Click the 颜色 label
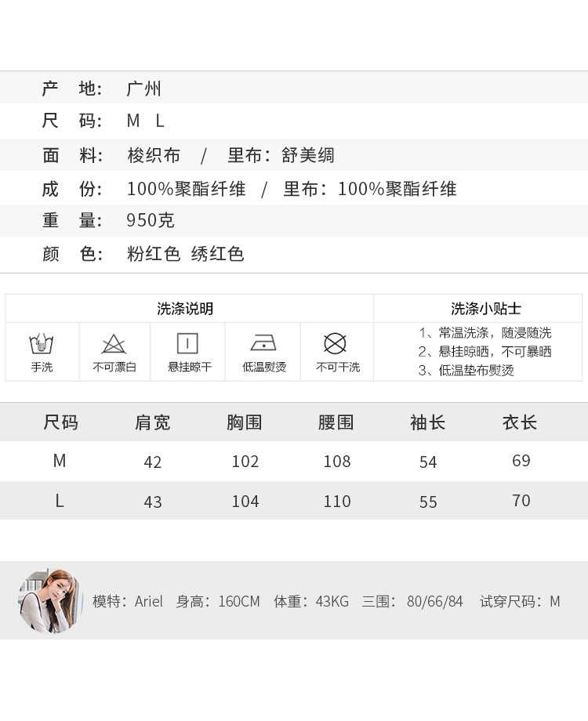The width and height of the screenshot is (588, 721). tap(72, 254)
